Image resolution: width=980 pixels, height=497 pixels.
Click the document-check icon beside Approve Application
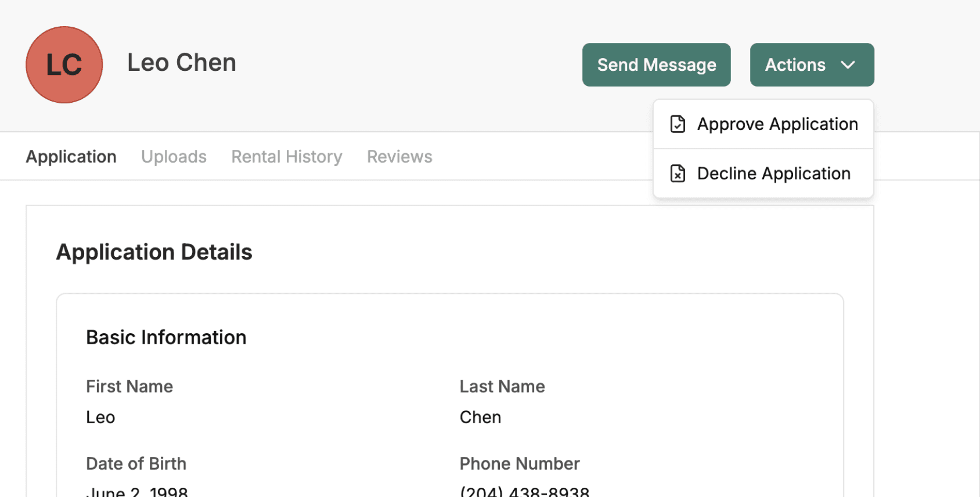pyautogui.click(x=678, y=124)
